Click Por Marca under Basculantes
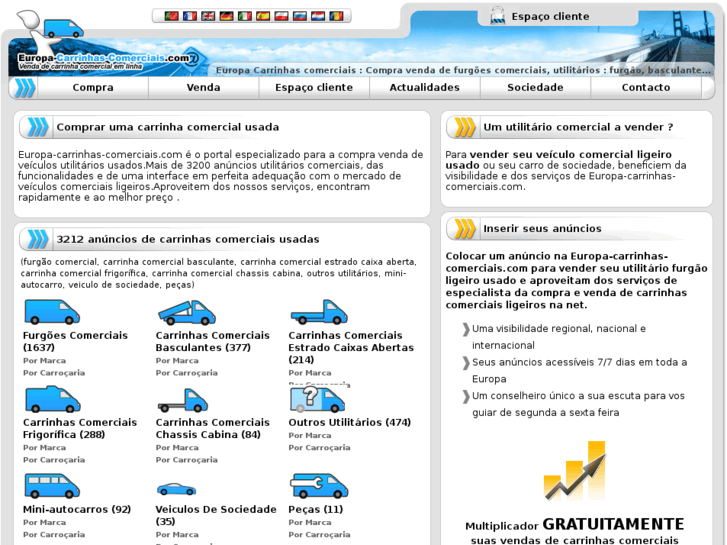727x545 pixels. click(x=177, y=360)
